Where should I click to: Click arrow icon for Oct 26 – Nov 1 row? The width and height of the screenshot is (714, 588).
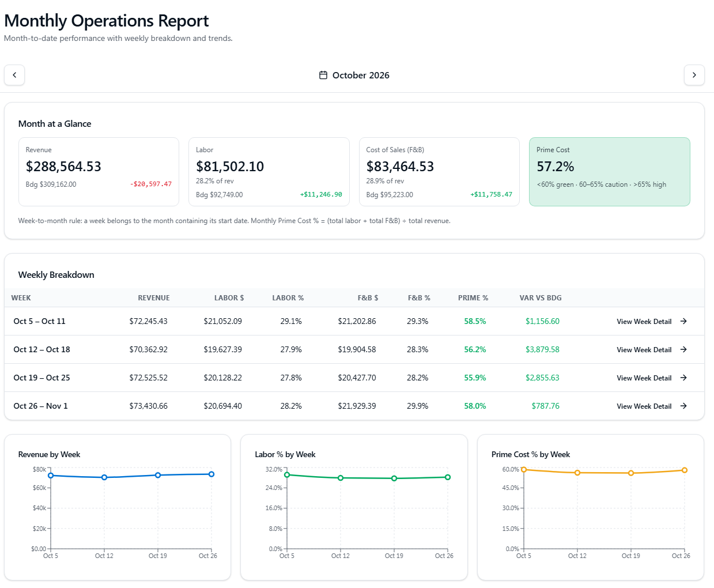[683, 406]
